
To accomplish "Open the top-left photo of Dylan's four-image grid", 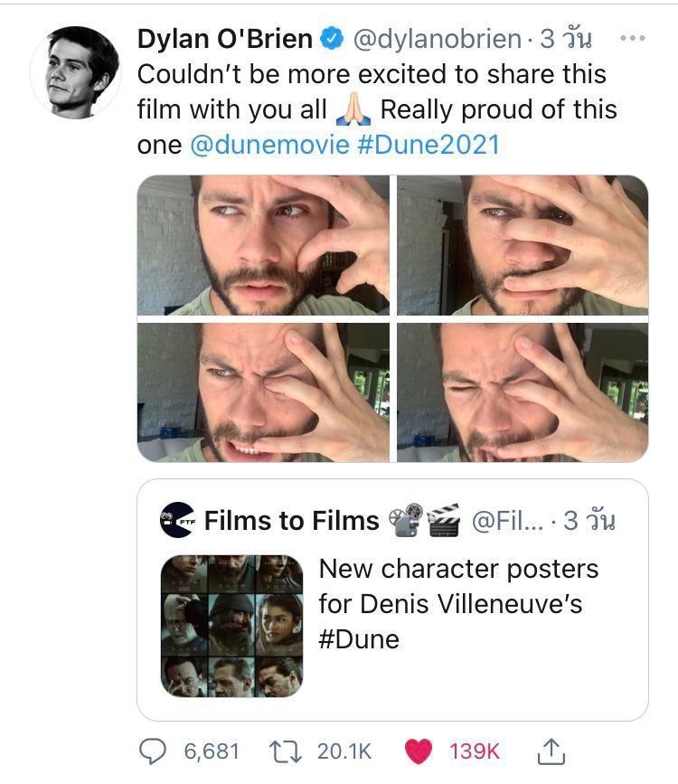I will pos(262,244).
